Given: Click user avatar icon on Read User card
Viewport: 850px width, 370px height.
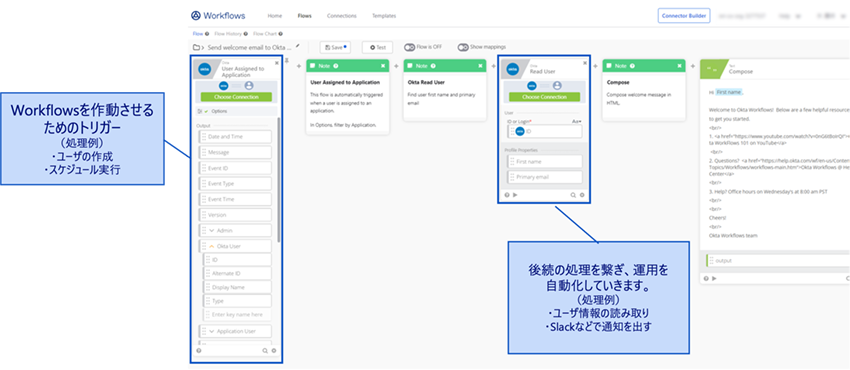Looking at the screenshot, I should click(x=557, y=86).
